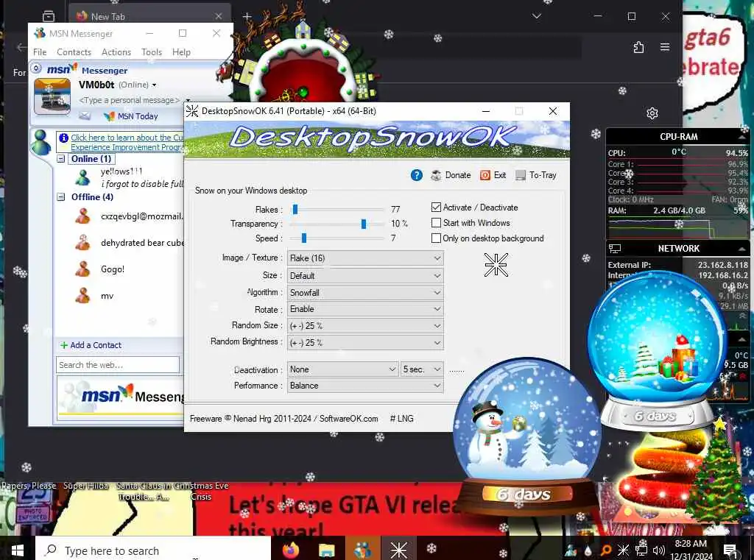Open new tab page settings gear
This screenshot has height=560, width=754.
[652, 113]
